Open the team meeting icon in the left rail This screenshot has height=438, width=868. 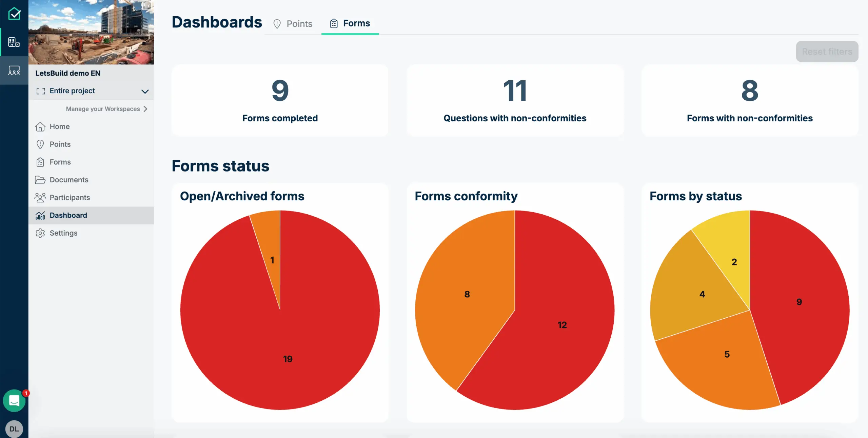click(14, 71)
